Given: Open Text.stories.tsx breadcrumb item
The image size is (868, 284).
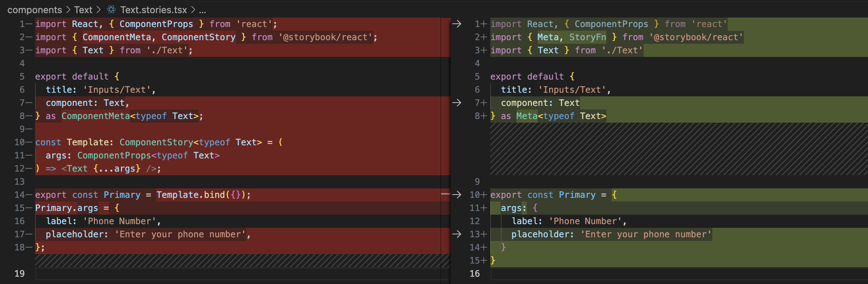Looking at the screenshot, I should 154,10.
